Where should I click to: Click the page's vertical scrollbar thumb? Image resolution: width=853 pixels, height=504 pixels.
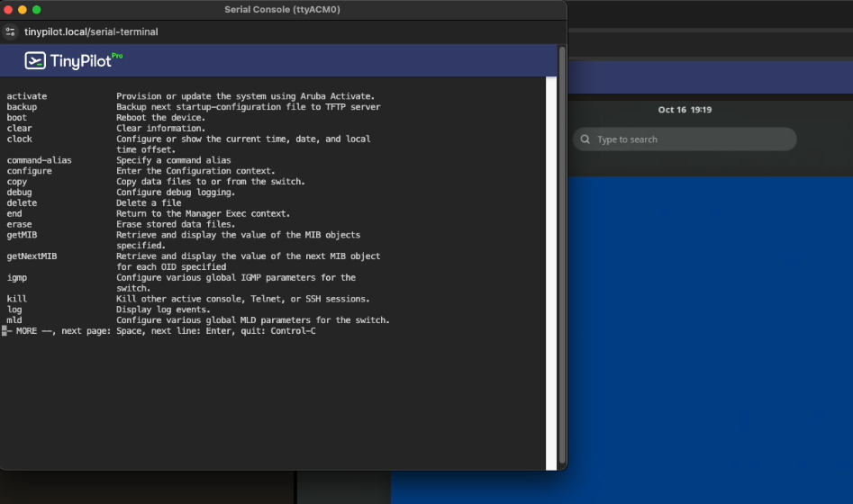tap(562, 252)
